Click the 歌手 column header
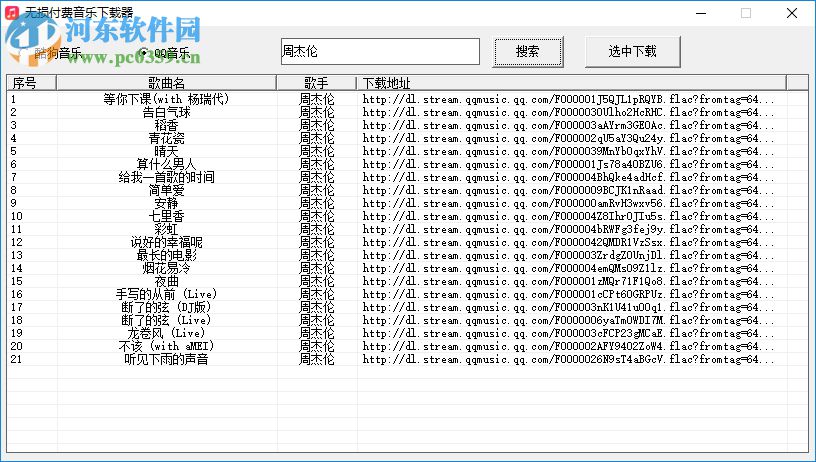 [x=316, y=83]
